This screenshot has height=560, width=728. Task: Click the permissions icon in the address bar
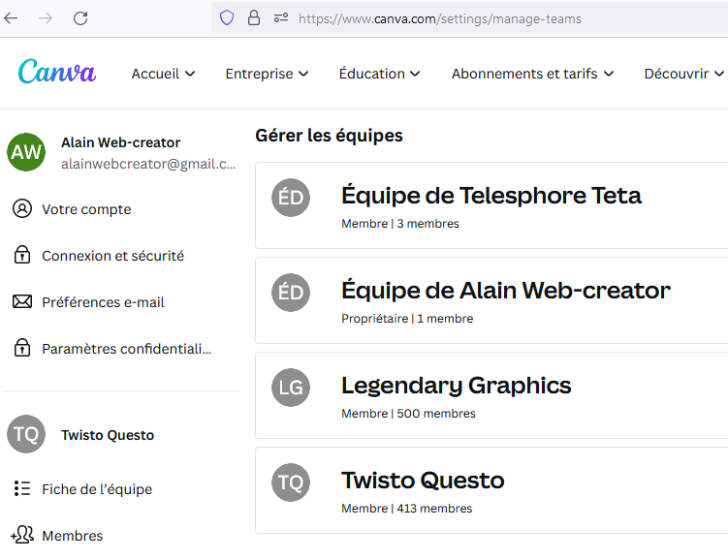click(281, 18)
